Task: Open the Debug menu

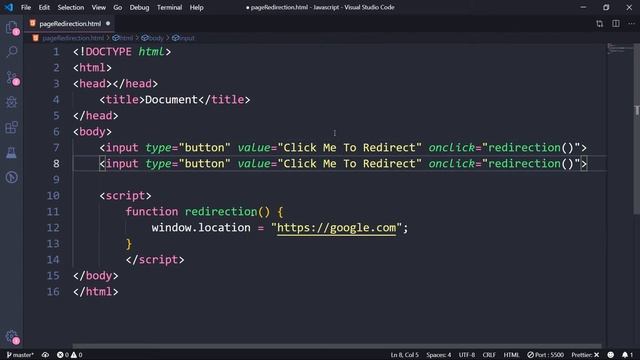Action: pos(139,7)
